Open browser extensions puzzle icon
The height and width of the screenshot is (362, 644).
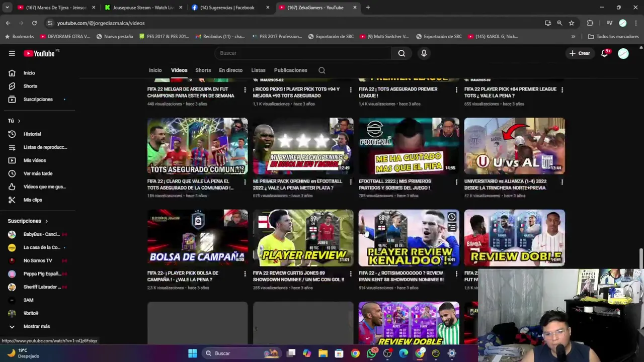(x=590, y=23)
